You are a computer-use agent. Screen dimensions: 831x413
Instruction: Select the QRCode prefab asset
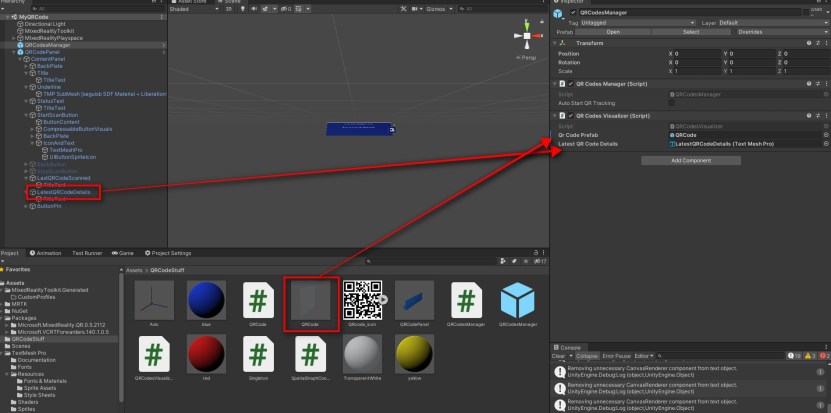click(311, 305)
